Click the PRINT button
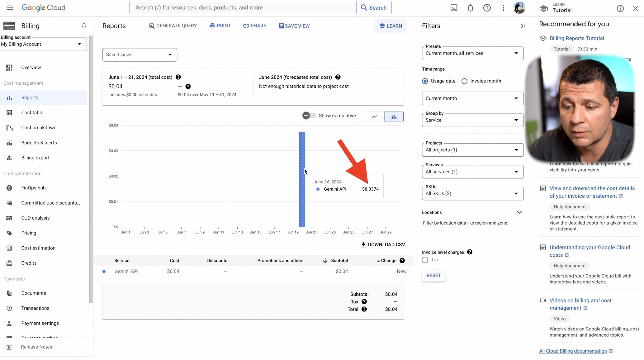The width and height of the screenshot is (644, 360). pyautogui.click(x=220, y=26)
